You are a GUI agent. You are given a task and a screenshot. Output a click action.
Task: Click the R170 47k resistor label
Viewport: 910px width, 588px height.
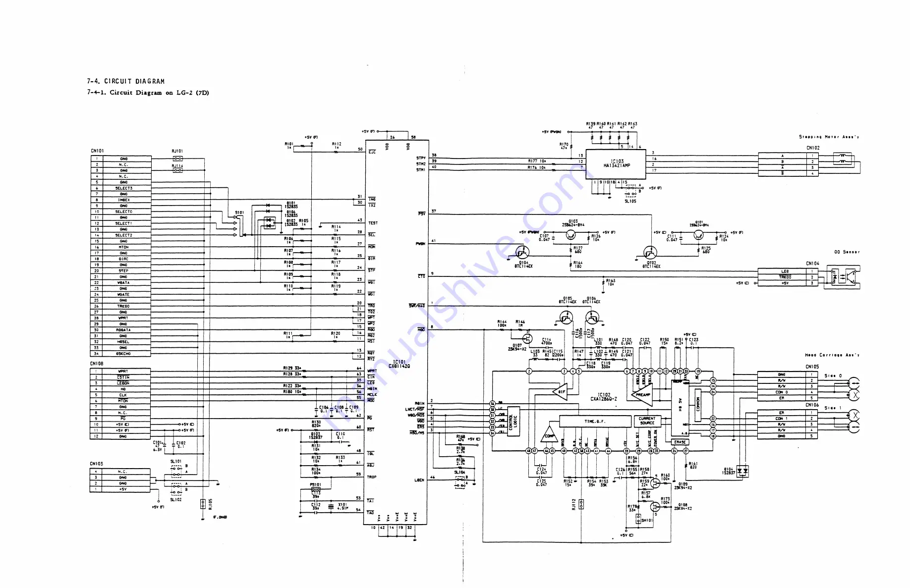[564, 146]
